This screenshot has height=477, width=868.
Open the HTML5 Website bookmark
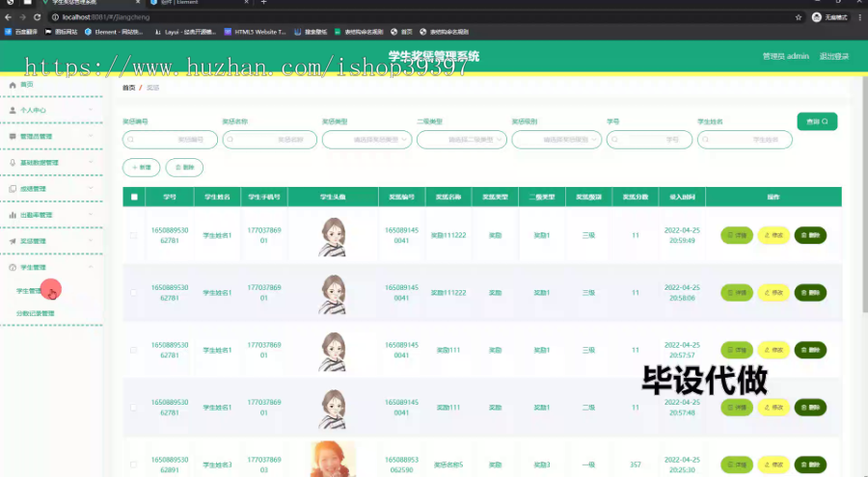point(256,32)
